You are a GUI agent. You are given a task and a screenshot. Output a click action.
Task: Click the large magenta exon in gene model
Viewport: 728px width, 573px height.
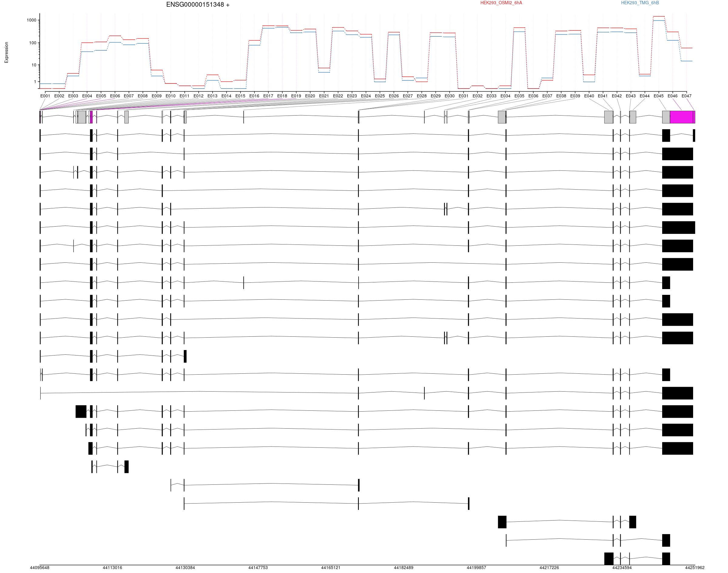click(x=681, y=117)
